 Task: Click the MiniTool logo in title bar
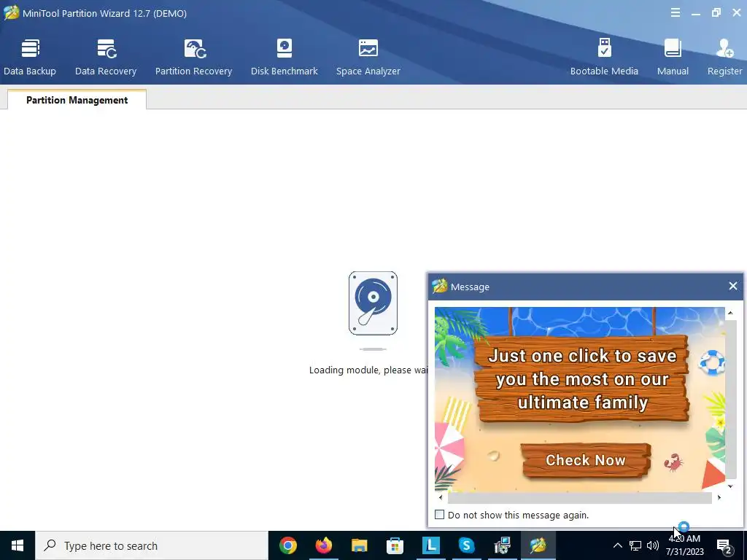(x=11, y=13)
